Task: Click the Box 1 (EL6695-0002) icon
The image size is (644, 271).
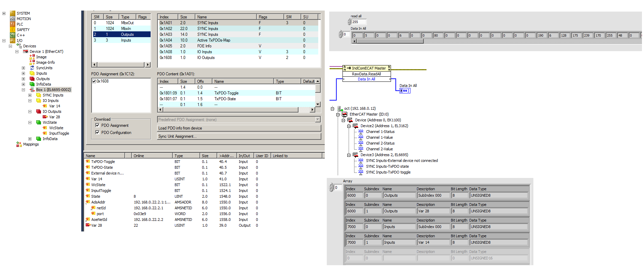Action: [32, 90]
